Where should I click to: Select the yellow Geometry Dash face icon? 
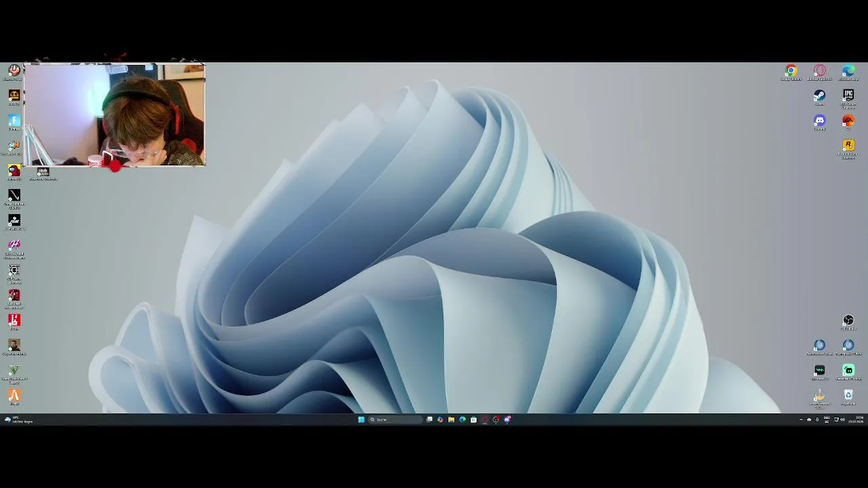[14, 96]
